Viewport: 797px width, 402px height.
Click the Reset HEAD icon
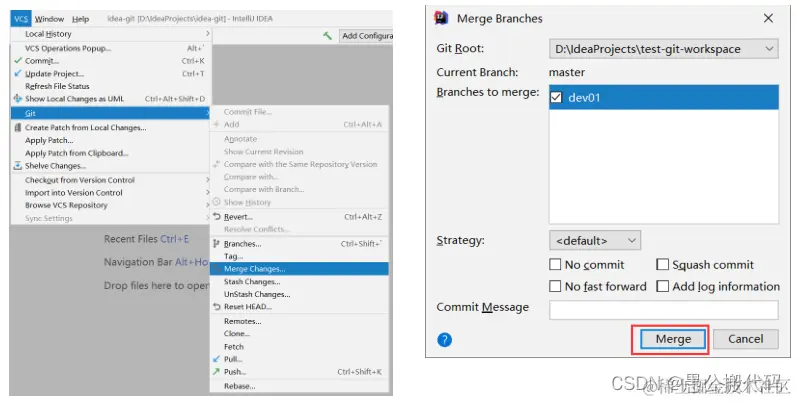217,306
